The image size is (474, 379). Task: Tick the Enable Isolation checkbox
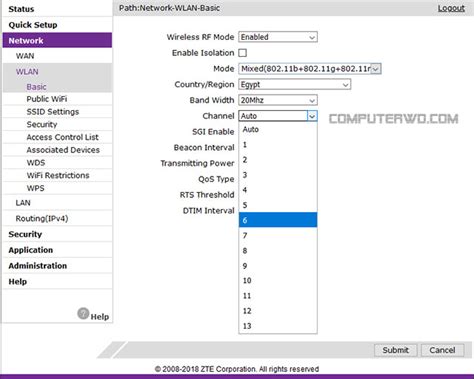tap(243, 53)
